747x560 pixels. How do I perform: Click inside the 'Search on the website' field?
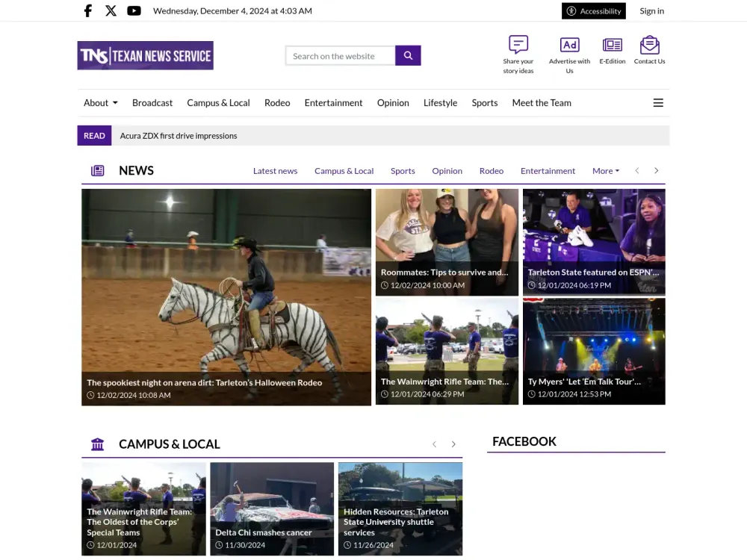click(x=340, y=55)
